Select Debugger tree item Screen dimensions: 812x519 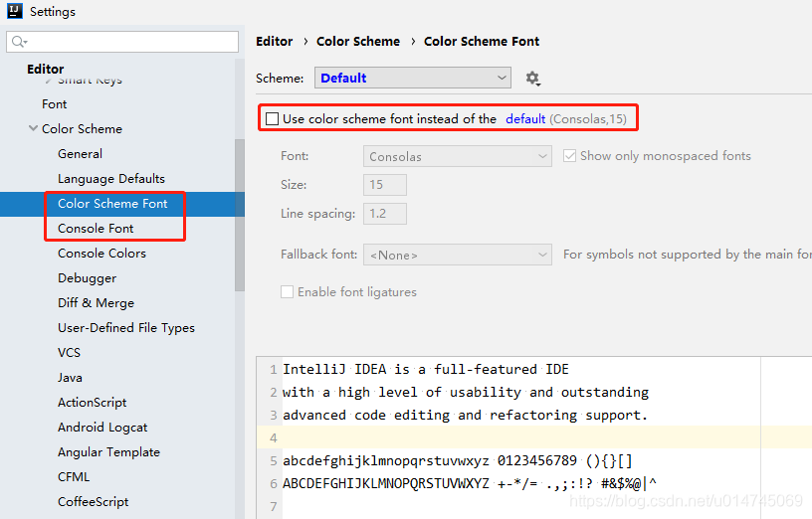tap(87, 278)
